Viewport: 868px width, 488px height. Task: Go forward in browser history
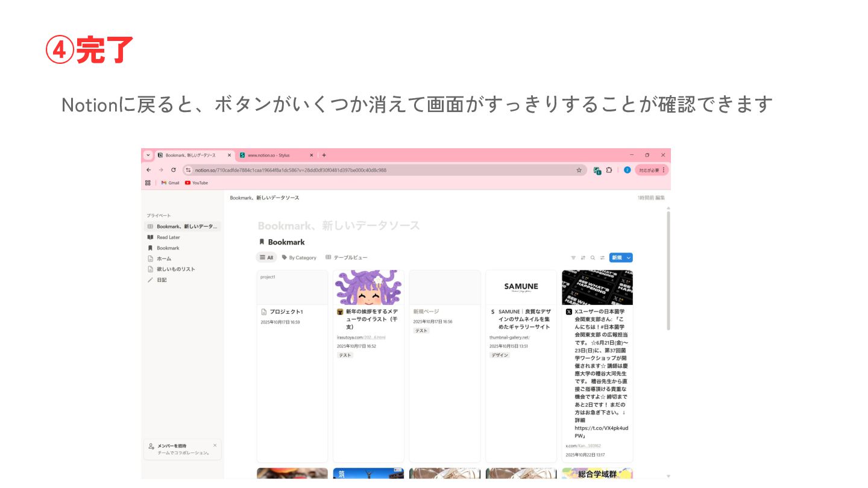(x=161, y=170)
